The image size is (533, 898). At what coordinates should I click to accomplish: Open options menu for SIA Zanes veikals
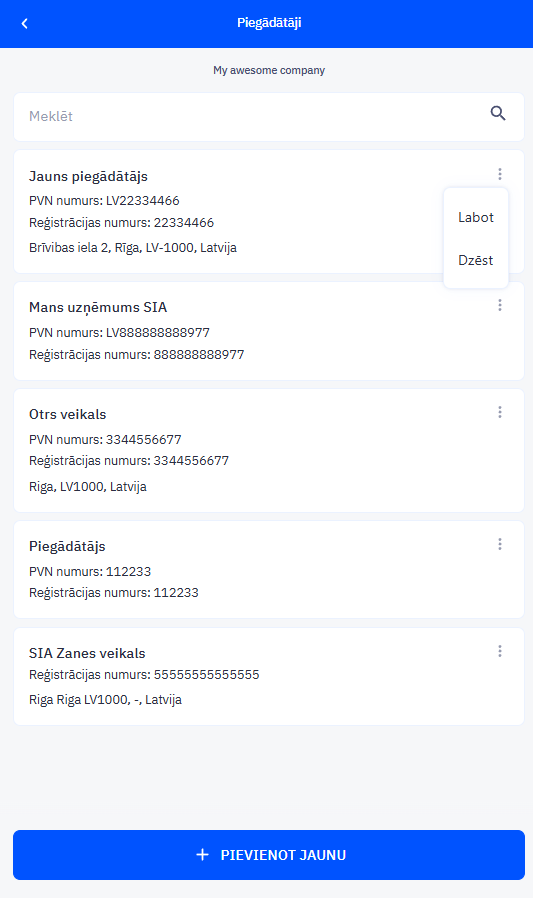(x=500, y=651)
